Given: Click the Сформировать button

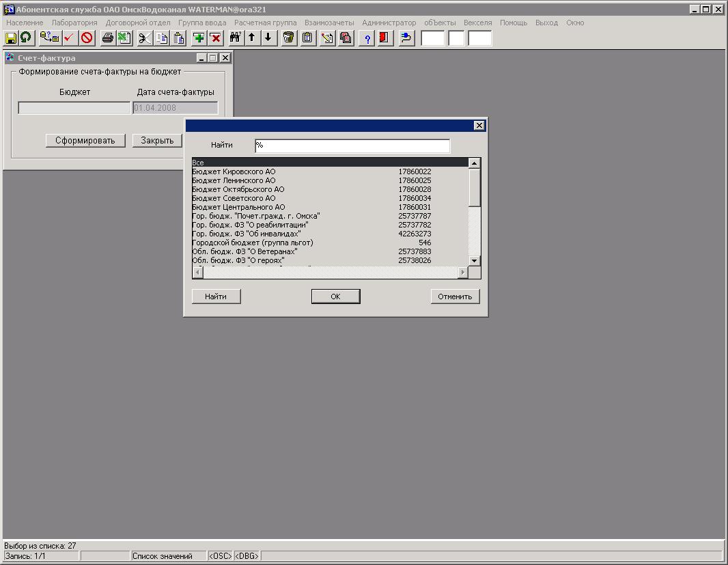Looking at the screenshot, I should [85, 141].
